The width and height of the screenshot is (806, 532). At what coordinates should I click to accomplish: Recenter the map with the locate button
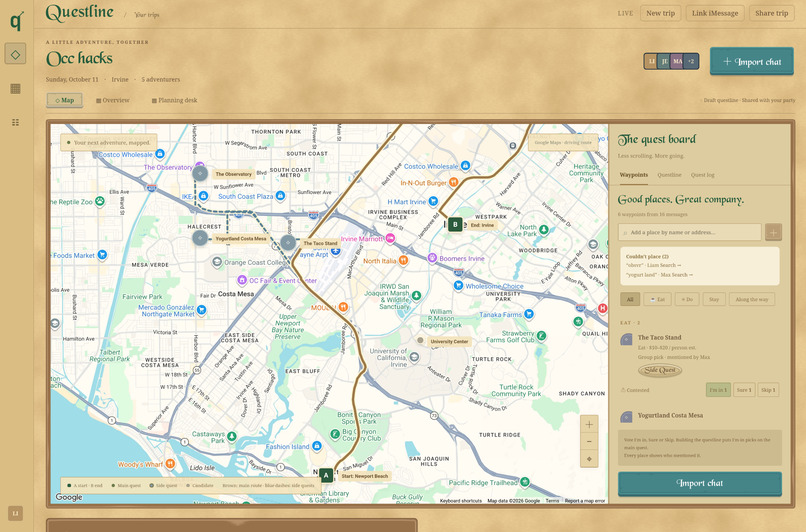589,459
